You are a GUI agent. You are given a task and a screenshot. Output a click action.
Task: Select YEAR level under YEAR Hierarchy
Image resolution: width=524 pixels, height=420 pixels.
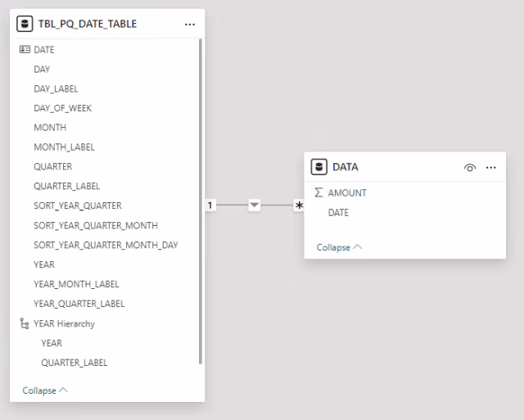pyautogui.click(x=52, y=343)
